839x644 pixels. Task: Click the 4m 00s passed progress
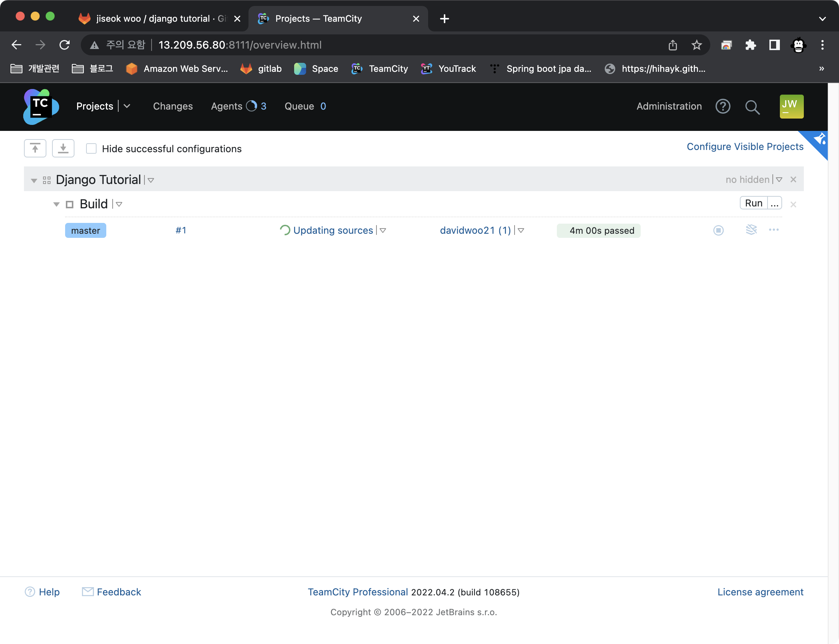[x=598, y=230]
